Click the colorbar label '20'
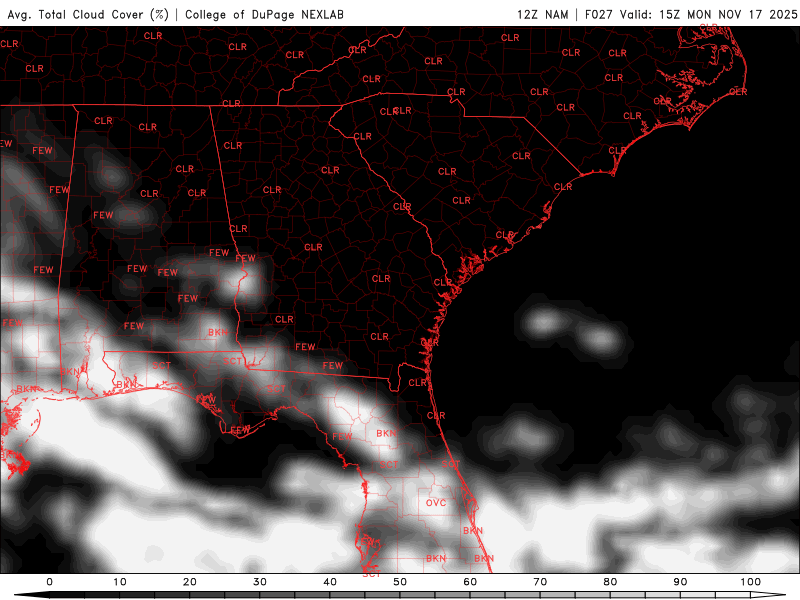 [x=190, y=582]
